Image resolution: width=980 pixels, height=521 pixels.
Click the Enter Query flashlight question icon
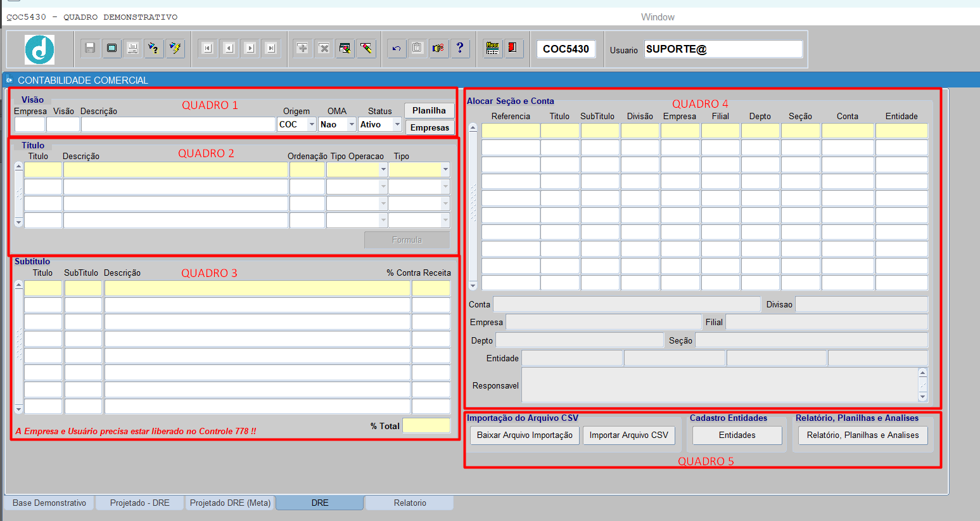pyautogui.click(x=154, y=48)
